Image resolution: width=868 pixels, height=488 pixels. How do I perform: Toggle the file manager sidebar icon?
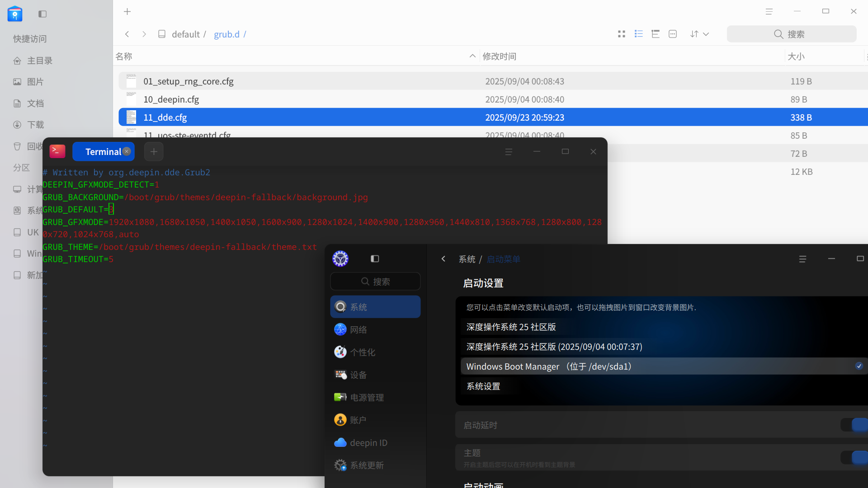[42, 14]
